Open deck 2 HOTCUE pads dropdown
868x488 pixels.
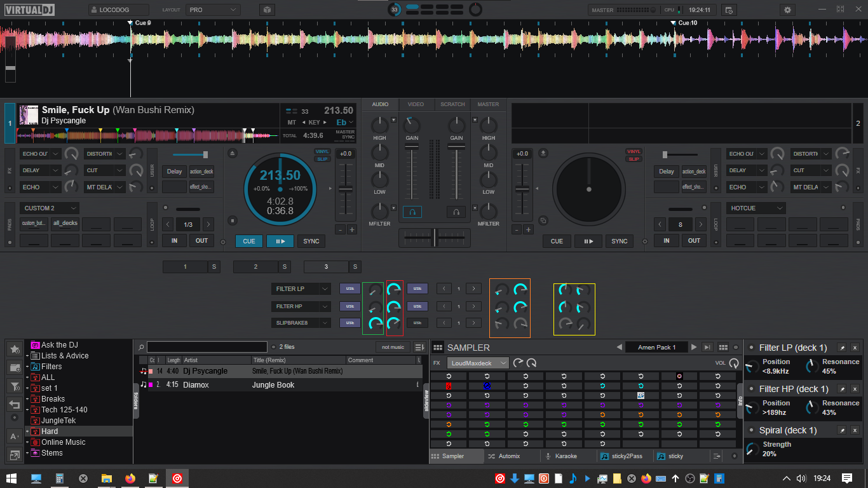[x=756, y=208]
